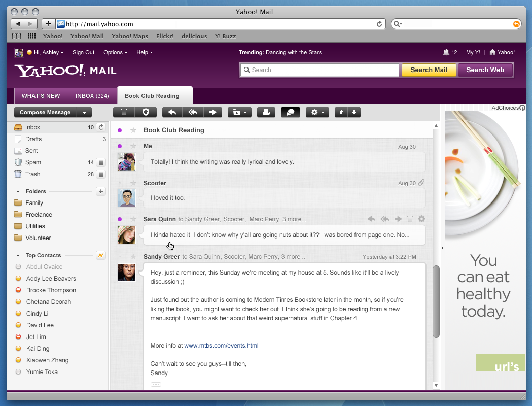Open My Y! link
Viewport: 532px width, 406px height.
click(x=473, y=52)
